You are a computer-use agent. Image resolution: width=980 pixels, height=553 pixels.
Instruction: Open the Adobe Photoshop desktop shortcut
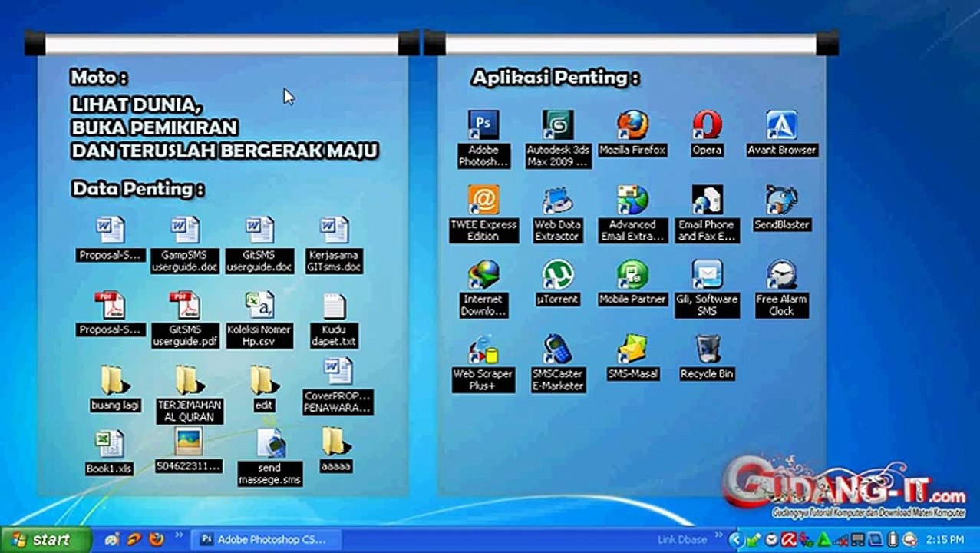click(x=483, y=139)
